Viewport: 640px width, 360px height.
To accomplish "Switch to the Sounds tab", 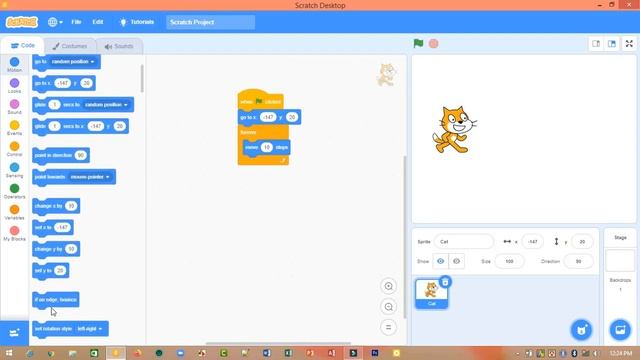I will 119,46.
